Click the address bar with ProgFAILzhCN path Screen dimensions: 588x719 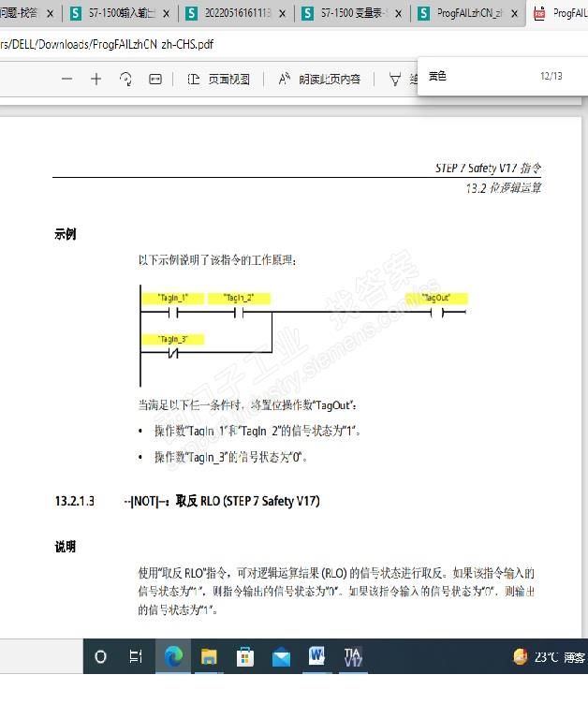[107, 45]
